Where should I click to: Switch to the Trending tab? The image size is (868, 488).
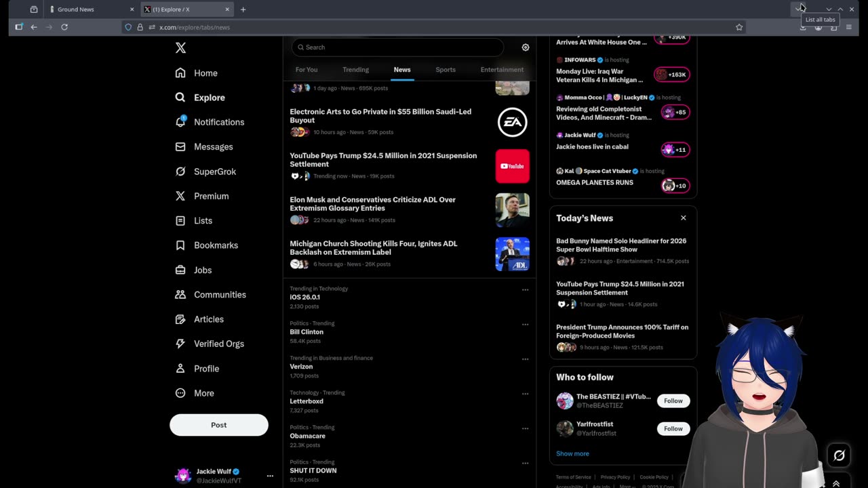point(356,70)
